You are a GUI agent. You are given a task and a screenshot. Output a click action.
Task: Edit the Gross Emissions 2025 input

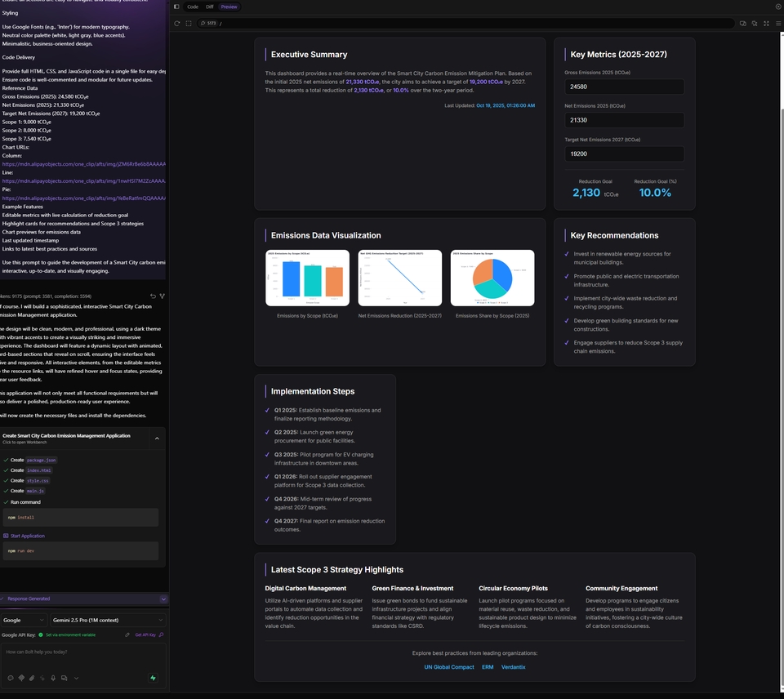(x=624, y=87)
